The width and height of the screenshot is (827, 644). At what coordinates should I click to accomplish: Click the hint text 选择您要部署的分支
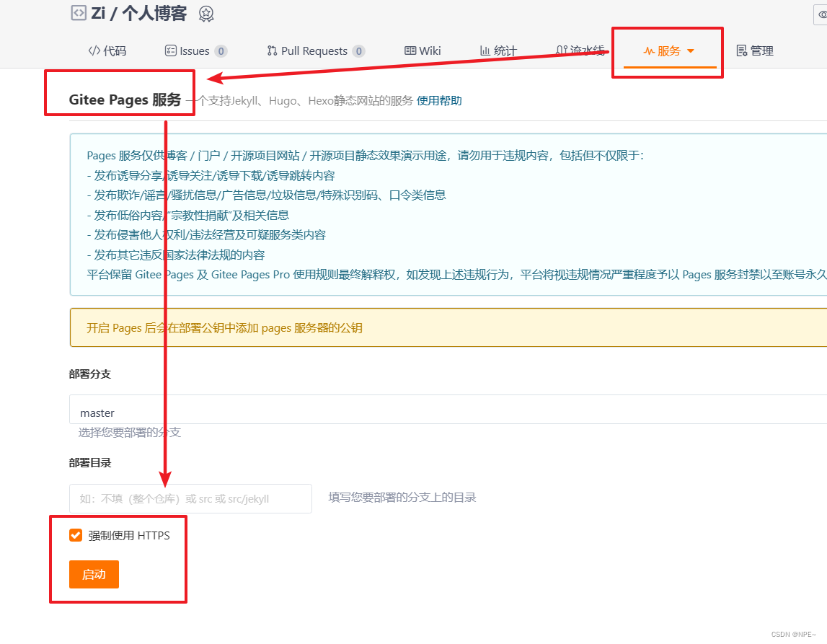130,433
